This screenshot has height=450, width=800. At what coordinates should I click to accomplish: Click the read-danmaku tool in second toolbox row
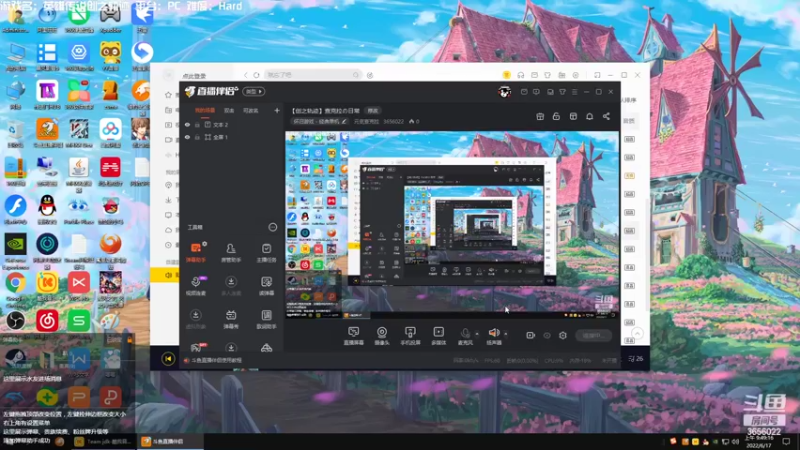coord(266,286)
